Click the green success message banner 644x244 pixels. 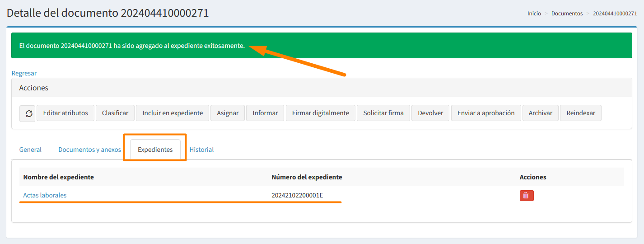322,46
